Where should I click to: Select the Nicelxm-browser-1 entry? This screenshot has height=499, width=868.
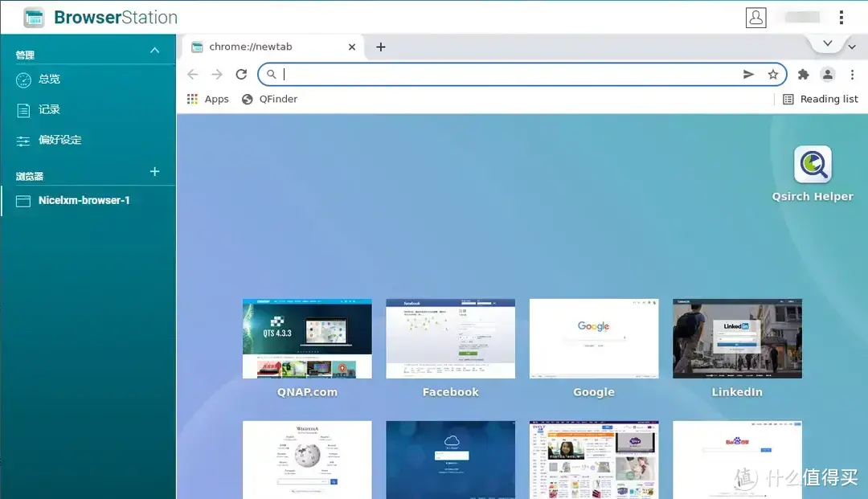pos(88,200)
